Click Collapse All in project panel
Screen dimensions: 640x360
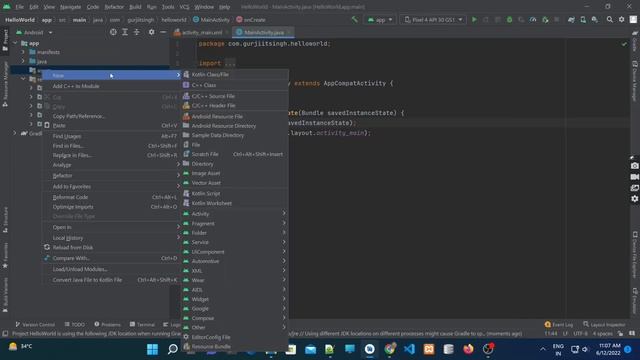click(x=136, y=32)
